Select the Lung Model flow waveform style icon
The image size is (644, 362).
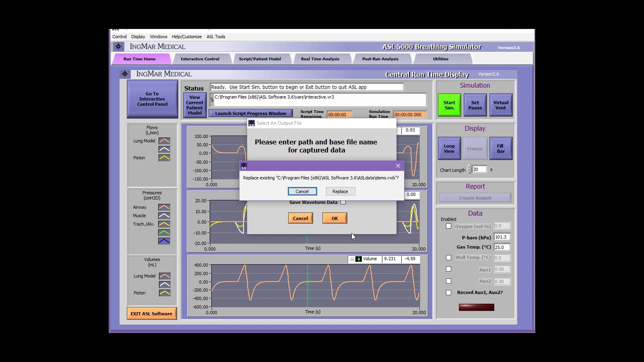click(164, 141)
